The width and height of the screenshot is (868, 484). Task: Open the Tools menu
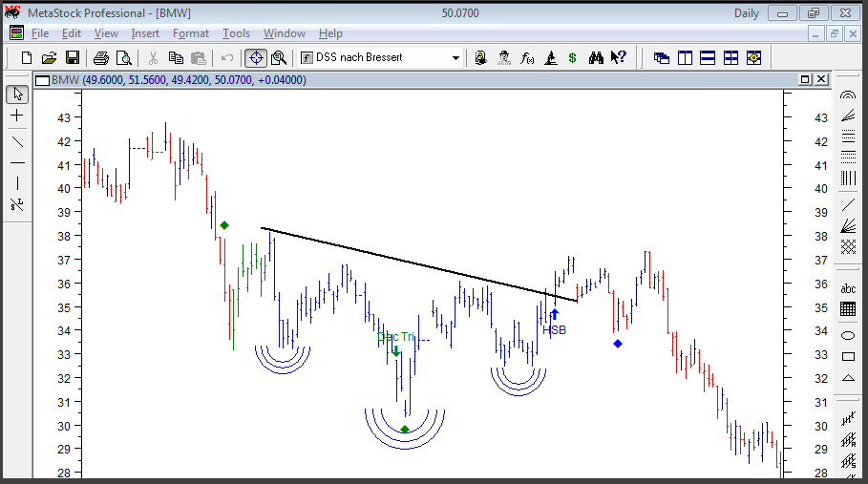point(237,33)
